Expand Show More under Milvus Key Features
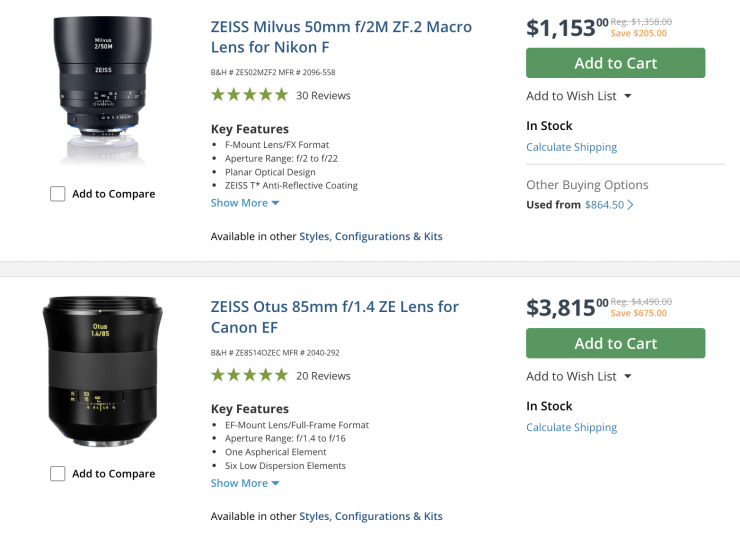The width and height of the screenshot is (740, 537). [245, 203]
